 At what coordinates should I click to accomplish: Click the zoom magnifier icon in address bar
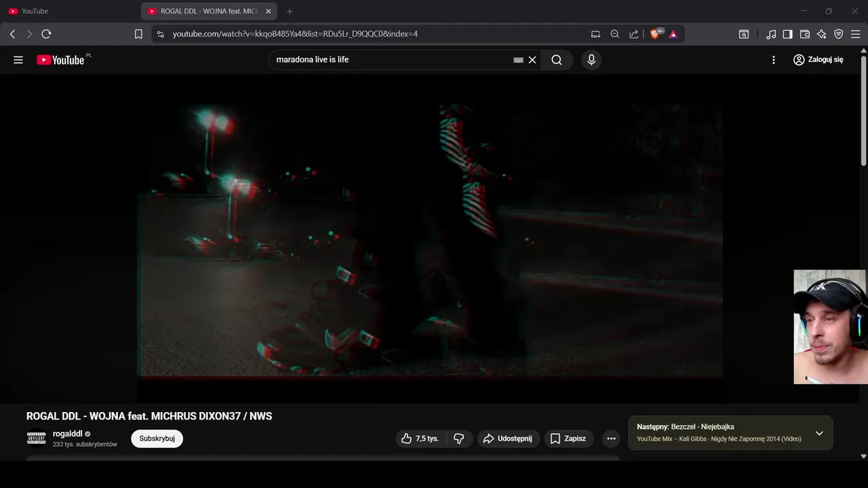(615, 34)
